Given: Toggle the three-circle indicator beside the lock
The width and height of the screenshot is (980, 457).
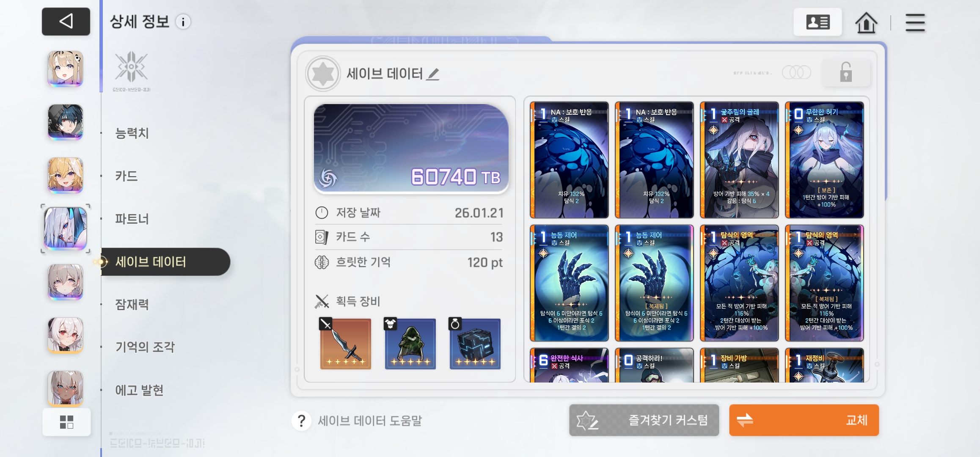Looking at the screenshot, I should click(x=796, y=72).
